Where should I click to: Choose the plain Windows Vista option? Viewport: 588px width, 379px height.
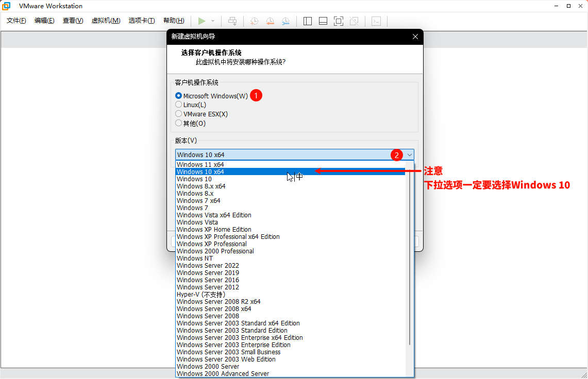tap(290, 222)
